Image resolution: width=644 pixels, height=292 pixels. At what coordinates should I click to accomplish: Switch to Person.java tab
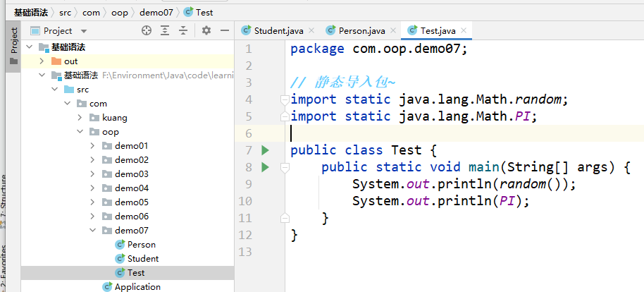[x=361, y=30]
